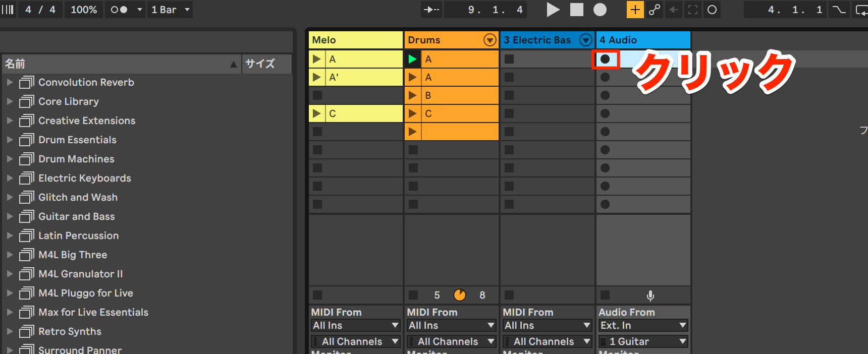The height and width of the screenshot is (354, 868).
Task: Click the Session Record Button circle outline
Action: [x=712, y=10]
